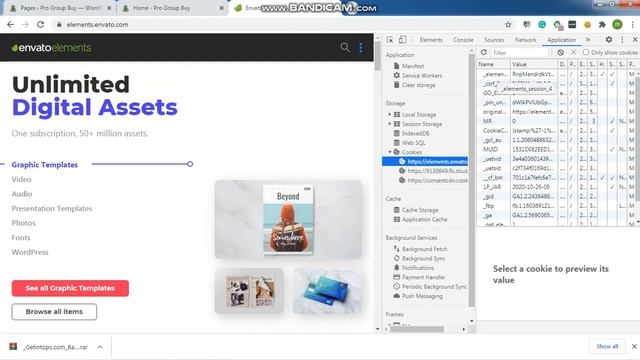
Task: Click the delete selected cookie X icon
Action: (x=573, y=52)
